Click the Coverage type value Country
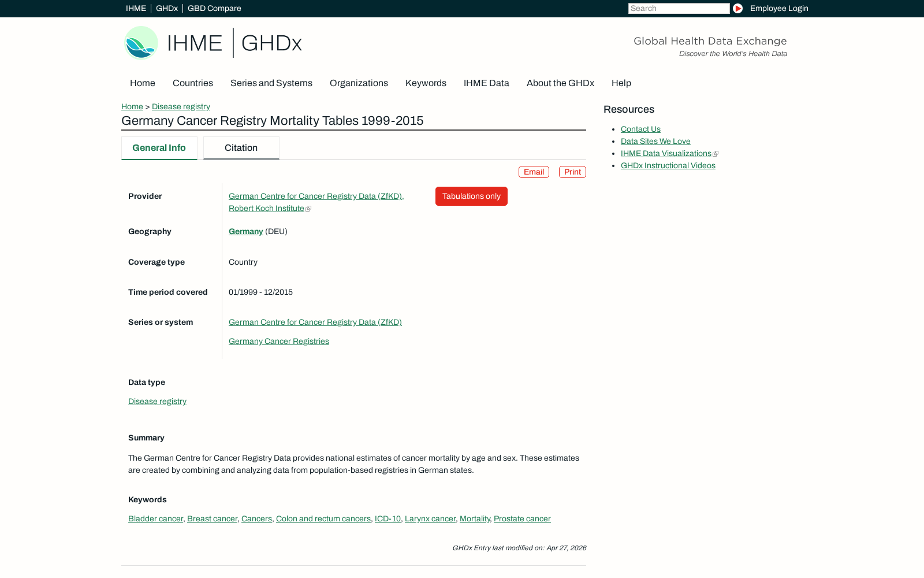Viewport: 924px width, 578px height. click(243, 262)
